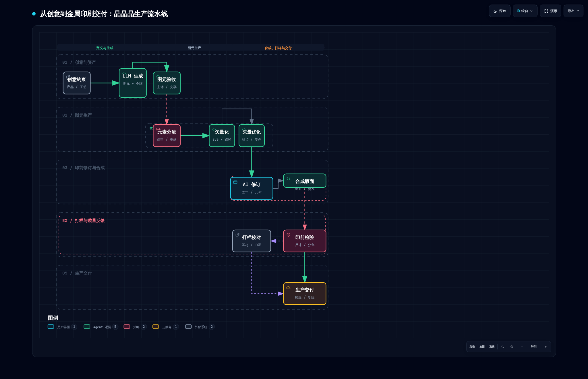The width and height of the screenshot is (588, 379).
Task: Click the 02 / 图元生产 lane label
Action: (x=77, y=115)
